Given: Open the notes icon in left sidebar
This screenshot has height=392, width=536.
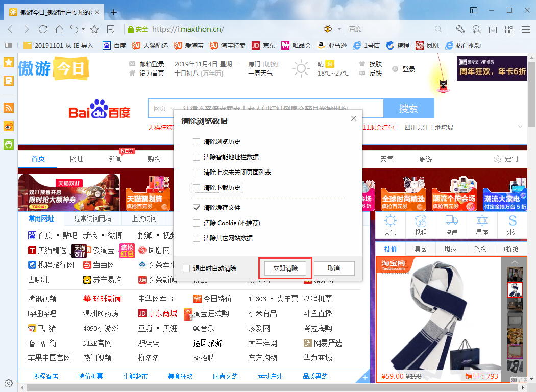Looking at the screenshot, I should (x=8, y=81).
